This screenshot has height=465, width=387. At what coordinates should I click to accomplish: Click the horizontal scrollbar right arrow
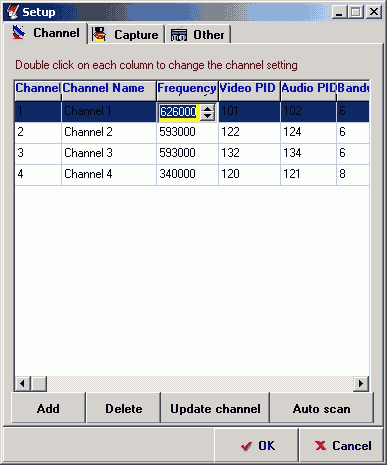[x=361, y=384]
